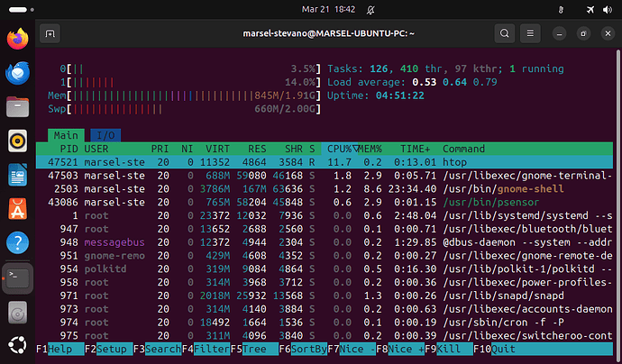
Task: Show Applications via the Ubuntu logo
Action: [x=16, y=345]
